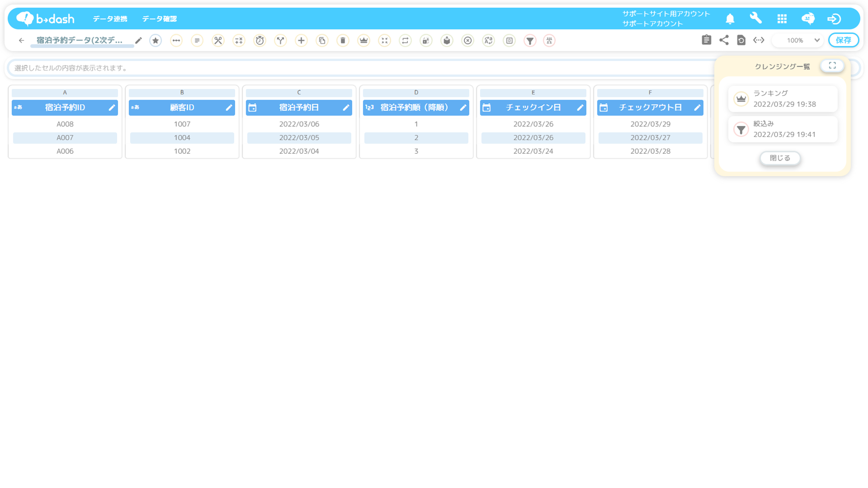Select the branch split icon
Image resolution: width=868 pixels, height=488 pixels.
pos(281,40)
